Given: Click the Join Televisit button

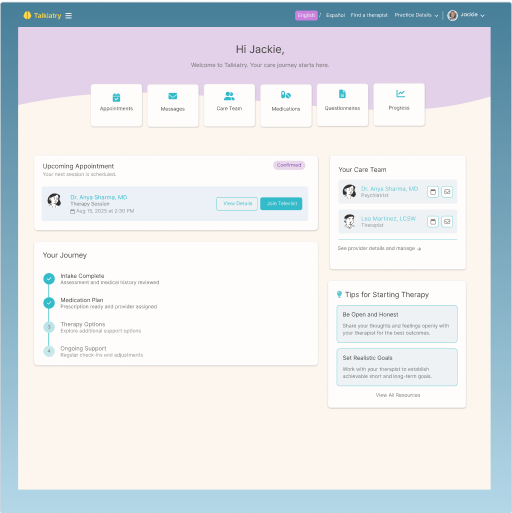Looking at the screenshot, I should coord(281,204).
